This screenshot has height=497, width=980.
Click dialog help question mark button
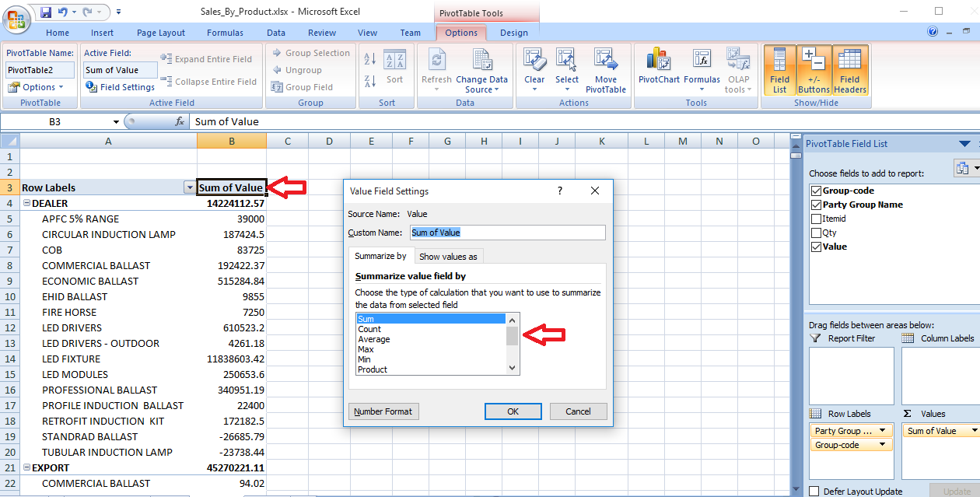click(560, 191)
